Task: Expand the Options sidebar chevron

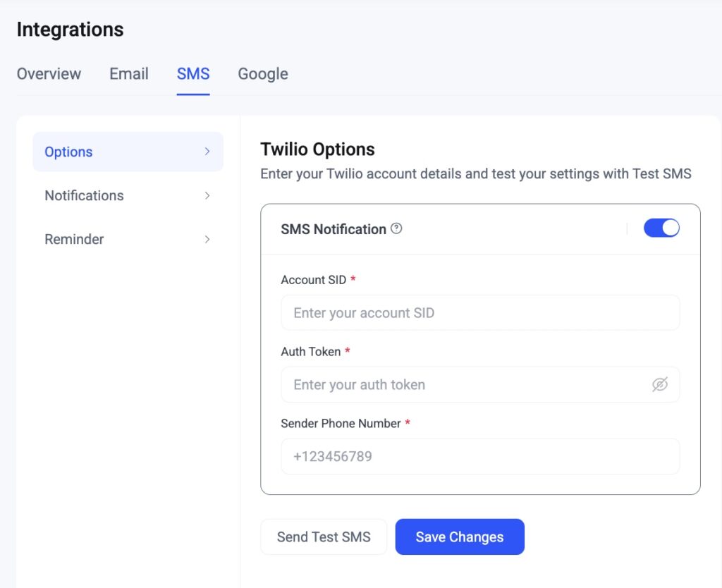Action: tap(207, 152)
